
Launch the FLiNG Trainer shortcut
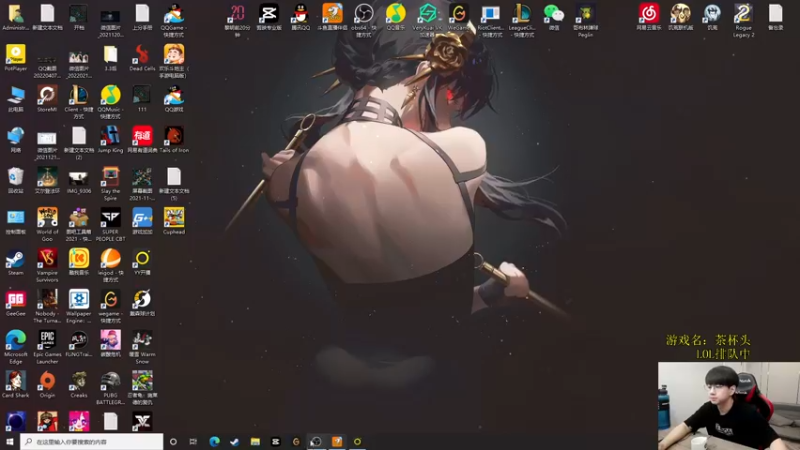[79, 344]
